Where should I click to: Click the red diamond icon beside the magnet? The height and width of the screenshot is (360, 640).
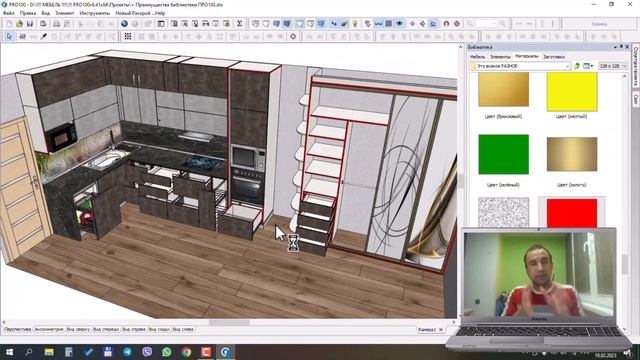coord(457,24)
